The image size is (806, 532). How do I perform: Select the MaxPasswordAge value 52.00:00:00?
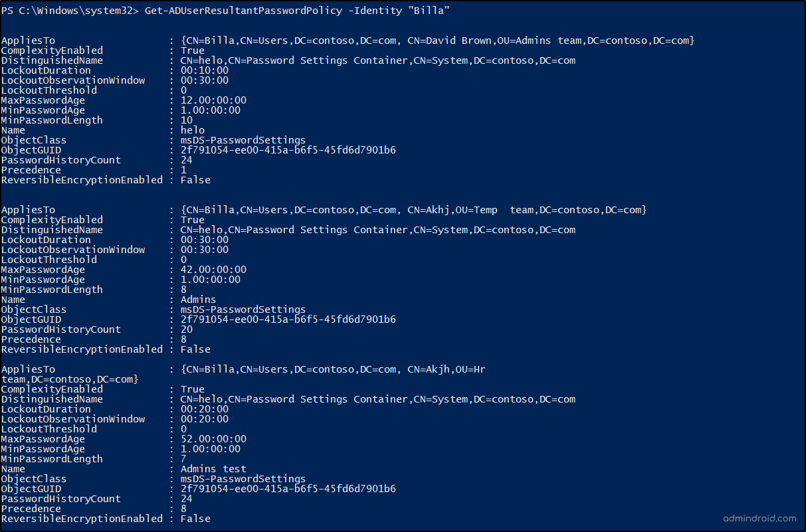[x=213, y=439]
